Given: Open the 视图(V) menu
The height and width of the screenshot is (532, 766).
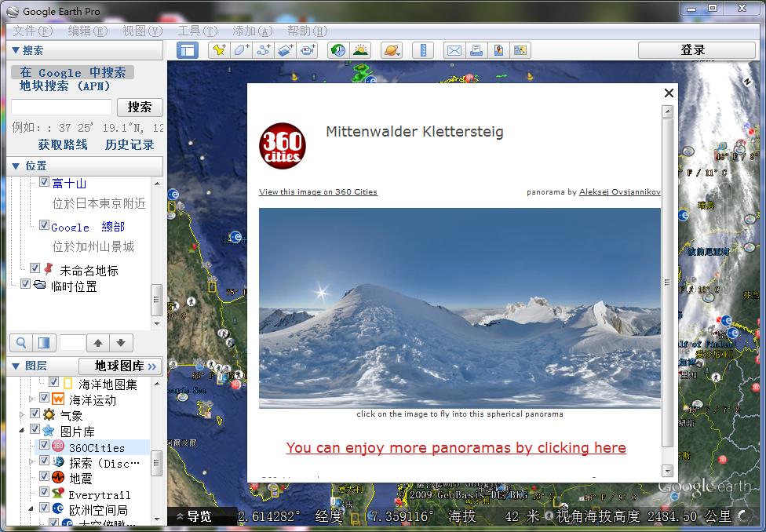Looking at the screenshot, I should tap(143, 31).
